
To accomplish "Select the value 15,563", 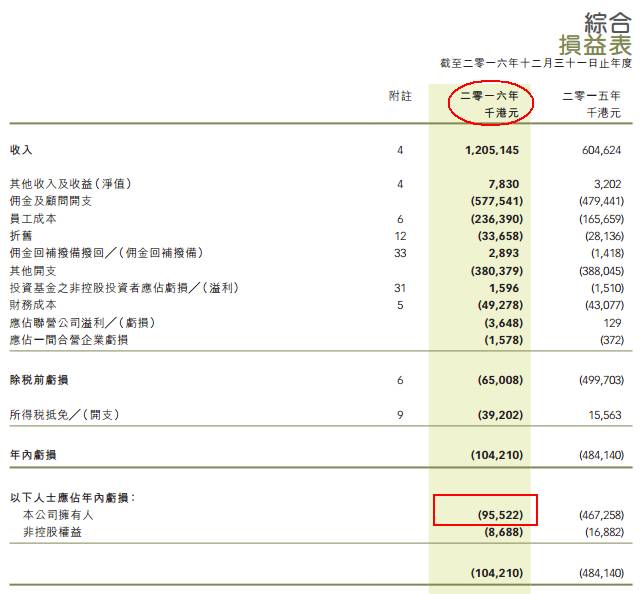I will (x=605, y=415).
